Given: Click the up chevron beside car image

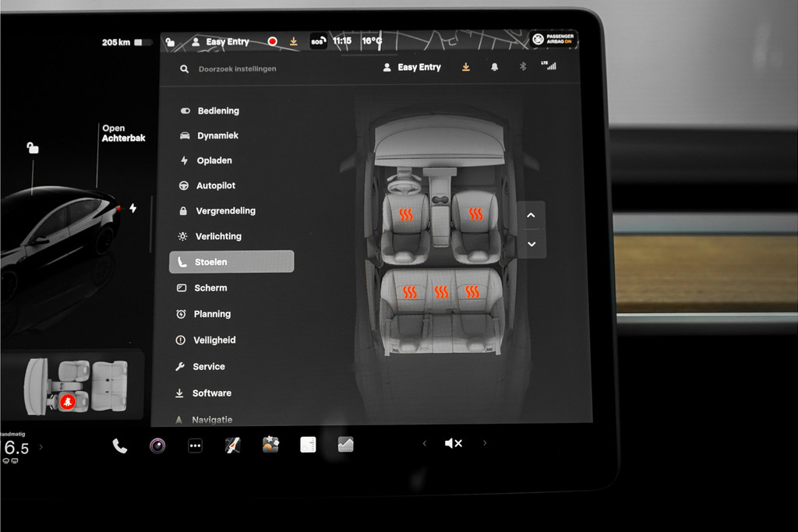Looking at the screenshot, I should coord(531,215).
